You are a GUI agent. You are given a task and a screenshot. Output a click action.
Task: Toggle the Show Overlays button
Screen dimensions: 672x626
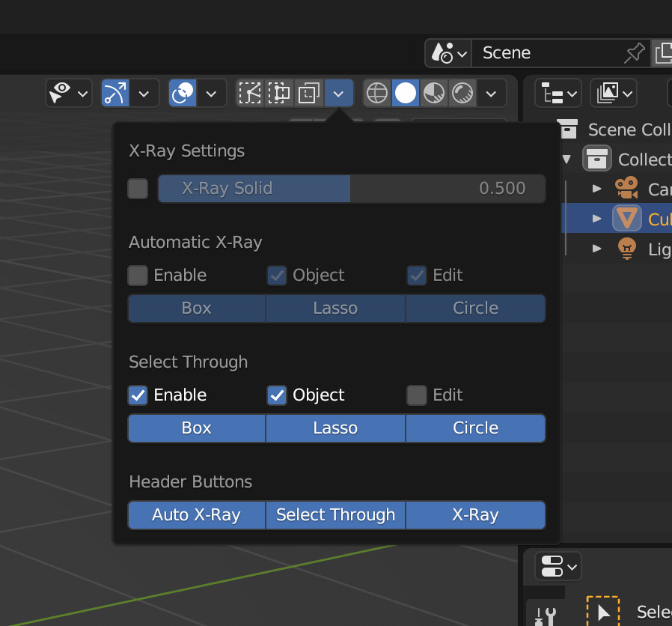click(x=183, y=93)
